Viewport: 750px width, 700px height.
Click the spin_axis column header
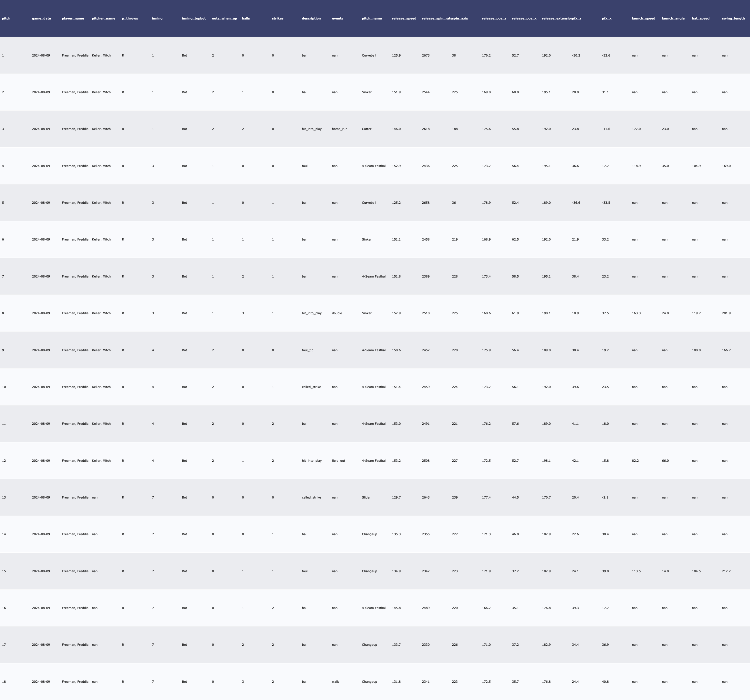click(x=460, y=18)
